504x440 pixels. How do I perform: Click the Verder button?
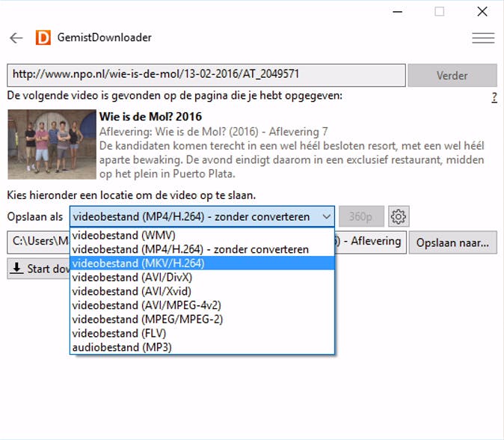tap(452, 76)
